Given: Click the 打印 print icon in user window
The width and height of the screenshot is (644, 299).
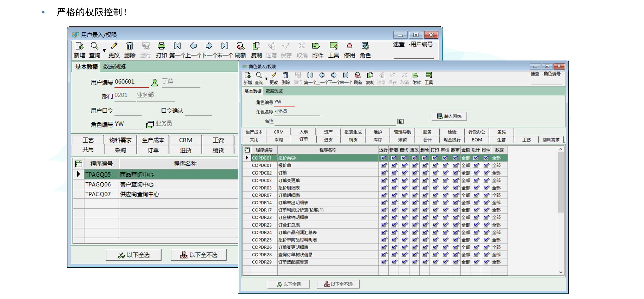Looking at the screenshot, I should pos(161,46).
